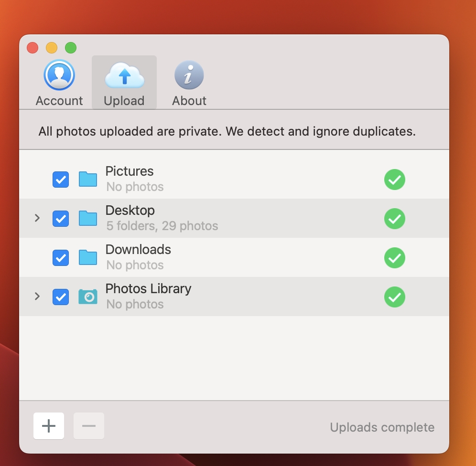The width and height of the screenshot is (476, 466).
Task: Click the green checkmark beside Photos Library
Action: (394, 297)
